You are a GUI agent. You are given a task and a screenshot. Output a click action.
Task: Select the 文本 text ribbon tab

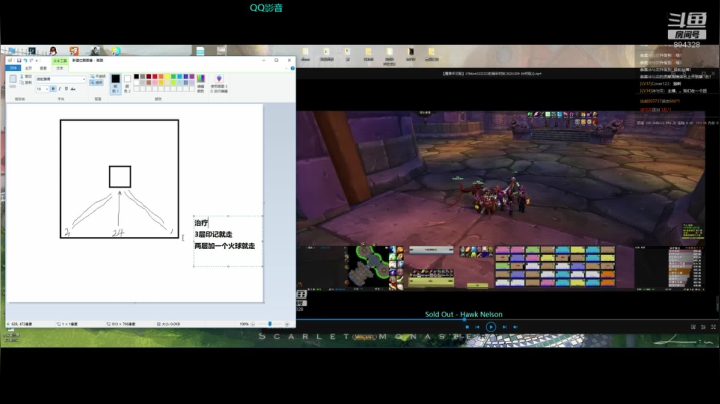[60, 68]
